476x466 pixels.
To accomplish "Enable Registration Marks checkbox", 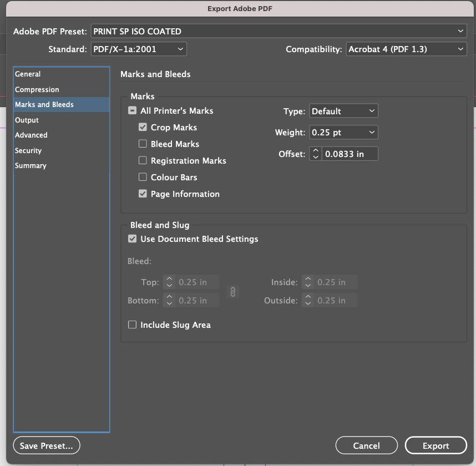I will coord(143,161).
